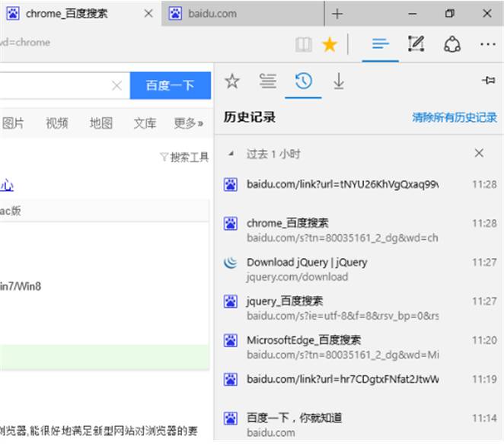Select the chrome_百度搜索 browser tab
The height and width of the screenshot is (446, 504).
point(81,14)
